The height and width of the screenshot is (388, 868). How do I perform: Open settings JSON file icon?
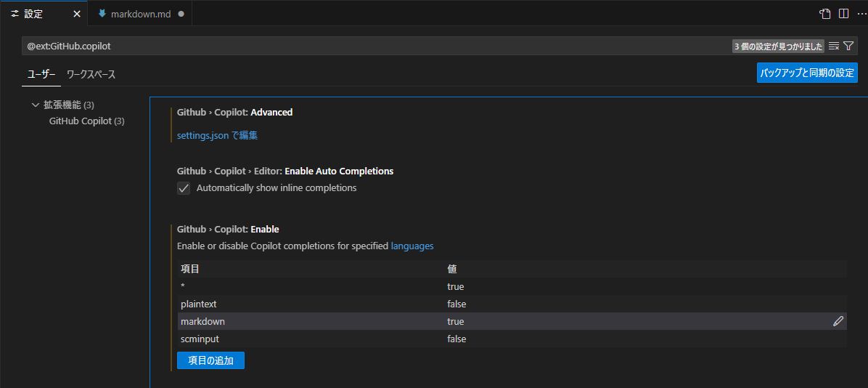pos(825,14)
